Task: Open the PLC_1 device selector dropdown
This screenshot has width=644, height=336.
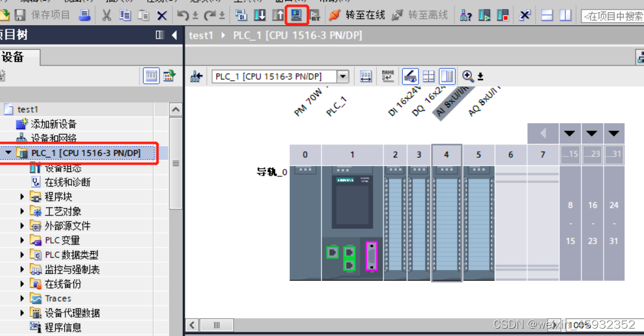Action: coord(342,77)
